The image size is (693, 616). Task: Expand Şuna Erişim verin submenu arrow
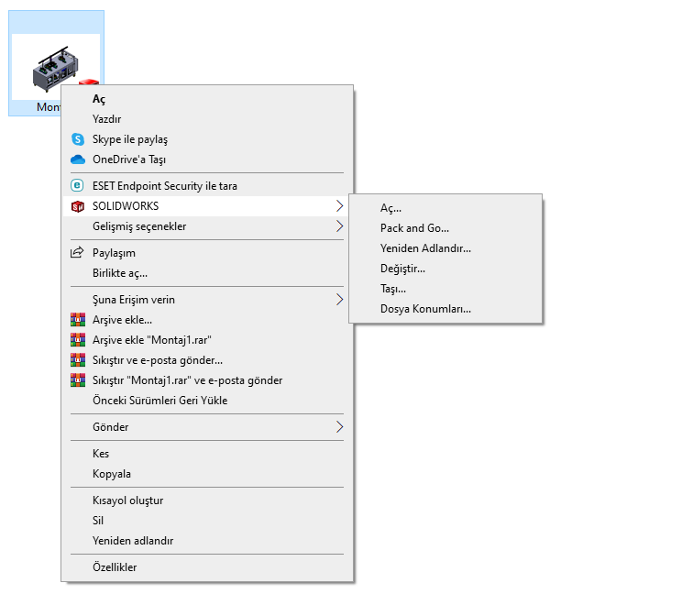[x=339, y=300]
